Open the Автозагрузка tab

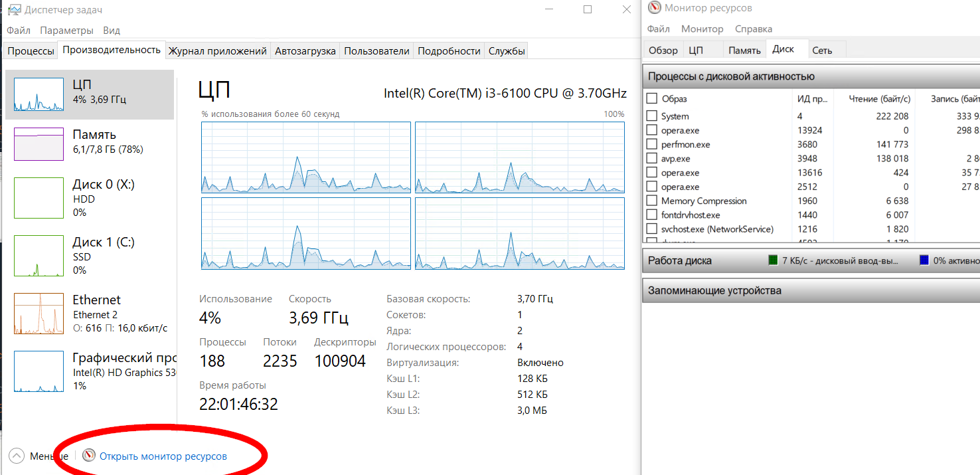(x=305, y=51)
